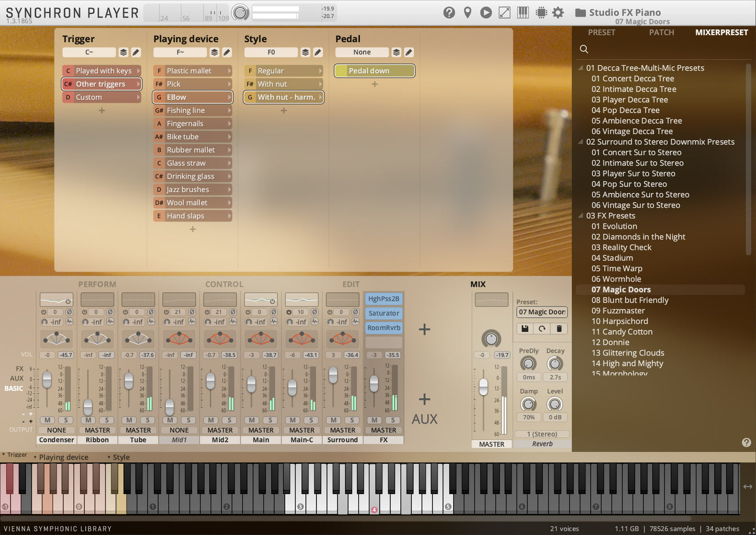Expand the EBow playing device entry
Viewport: 756px width, 535px height.
pyautogui.click(x=230, y=97)
